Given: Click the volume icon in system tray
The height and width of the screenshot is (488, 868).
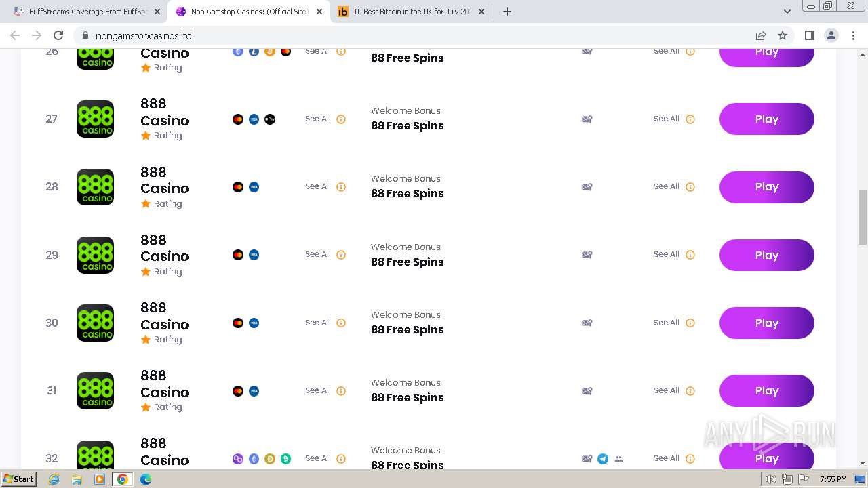Looking at the screenshot, I should (x=770, y=479).
